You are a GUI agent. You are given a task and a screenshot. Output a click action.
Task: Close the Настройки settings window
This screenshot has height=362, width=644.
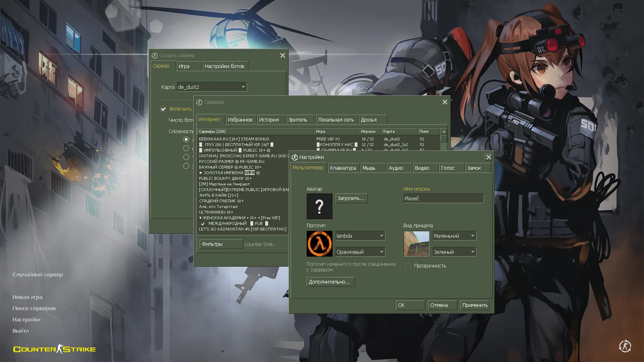[488, 157]
